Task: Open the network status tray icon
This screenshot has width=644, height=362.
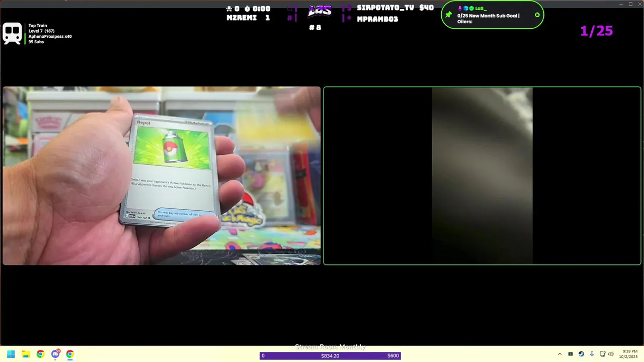Action: [x=602, y=354]
